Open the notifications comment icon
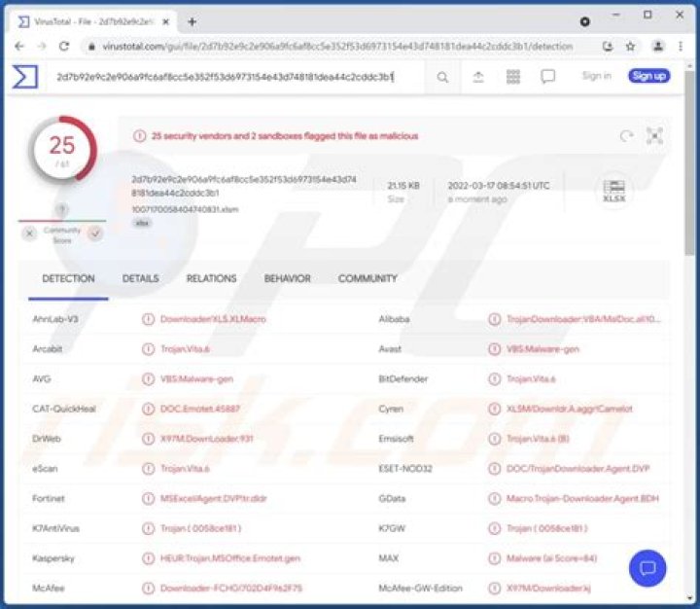Viewport: 700px width, 609px height. click(x=548, y=77)
